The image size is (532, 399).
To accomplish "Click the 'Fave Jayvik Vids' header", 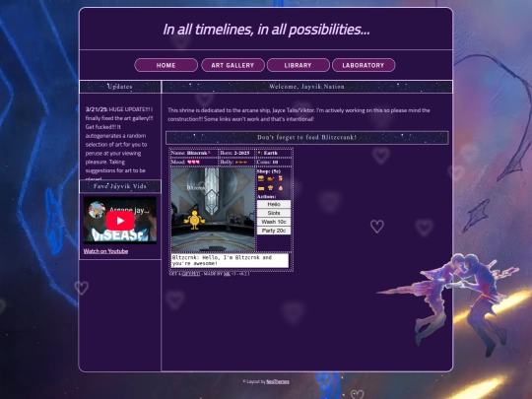I will click(x=120, y=186).
